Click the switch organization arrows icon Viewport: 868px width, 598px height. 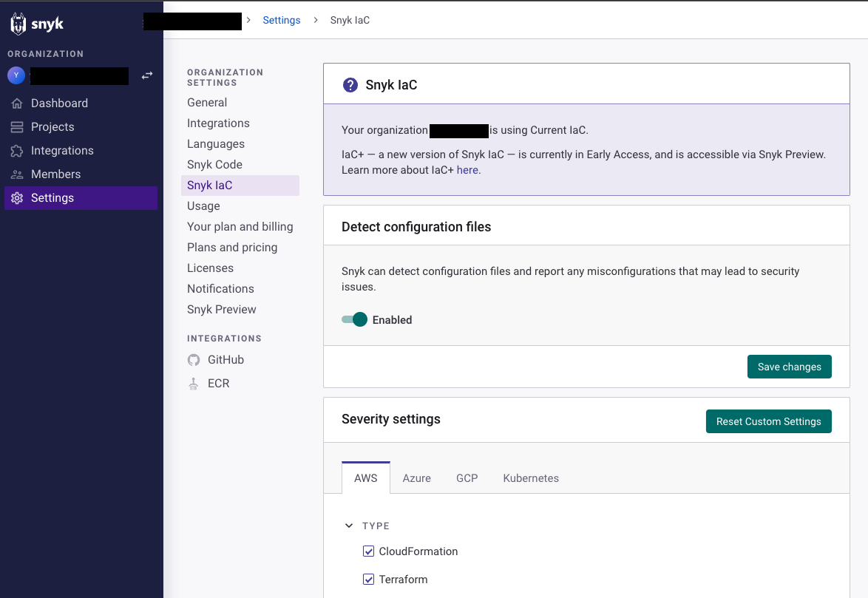(146, 75)
